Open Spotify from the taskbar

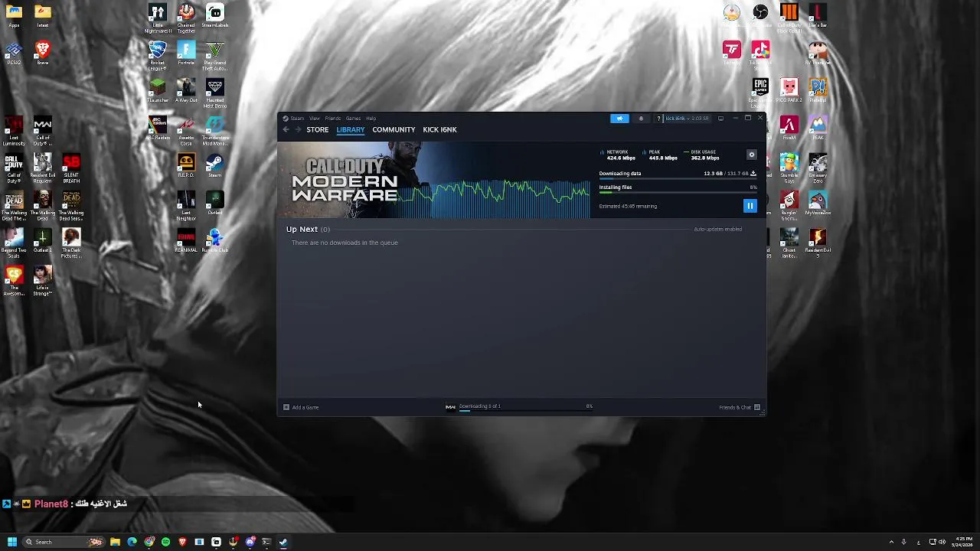point(165,542)
